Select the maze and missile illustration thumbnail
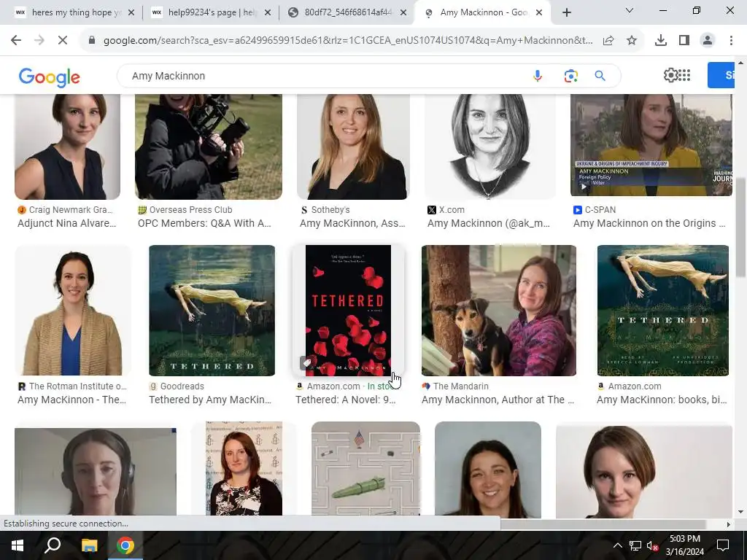The width and height of the screenshot is (747, 560). (366, 469)
